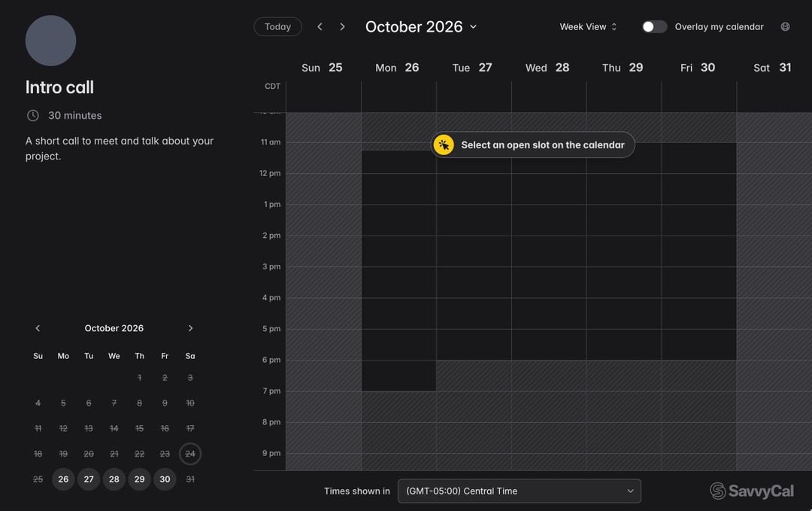Viewport: 812px width, 511px height.
Task: Click the Tue 27 column header
Action: coord(471,68)
